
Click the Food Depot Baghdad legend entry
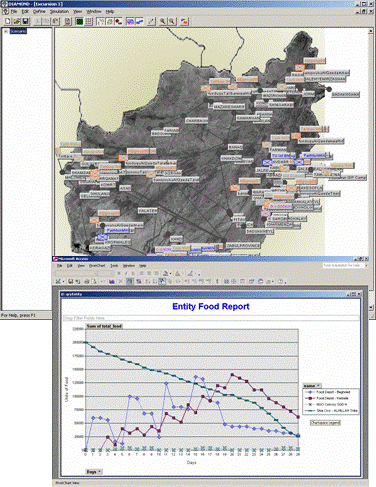coord(330,392)
